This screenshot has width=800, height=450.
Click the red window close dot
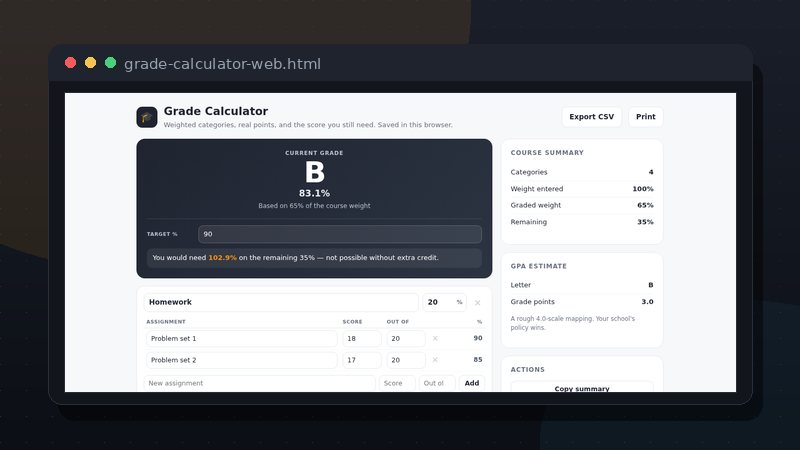coord(70,63)
